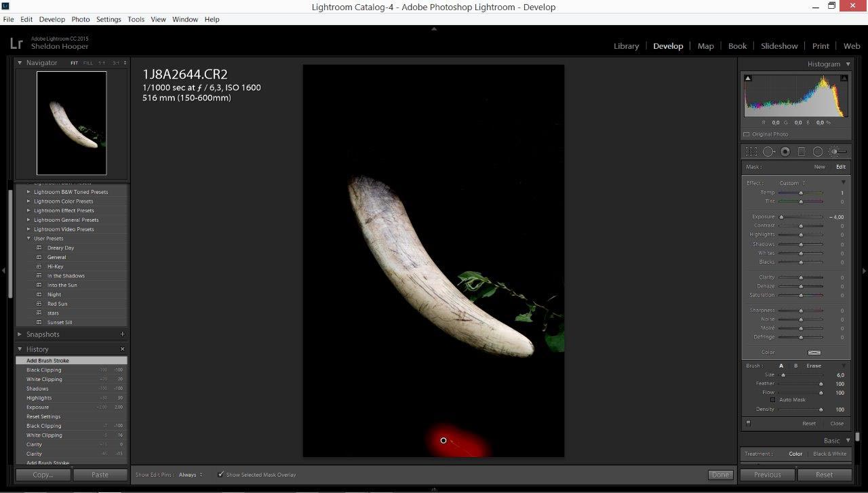The height and width of the screenshot is (493, 868).
Task: Click left panel collapse arrow
Action: click(3, 271)
